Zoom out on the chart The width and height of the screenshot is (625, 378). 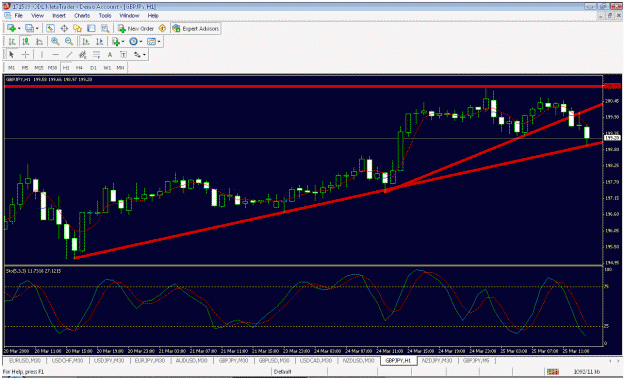click(x=69, y=41)
